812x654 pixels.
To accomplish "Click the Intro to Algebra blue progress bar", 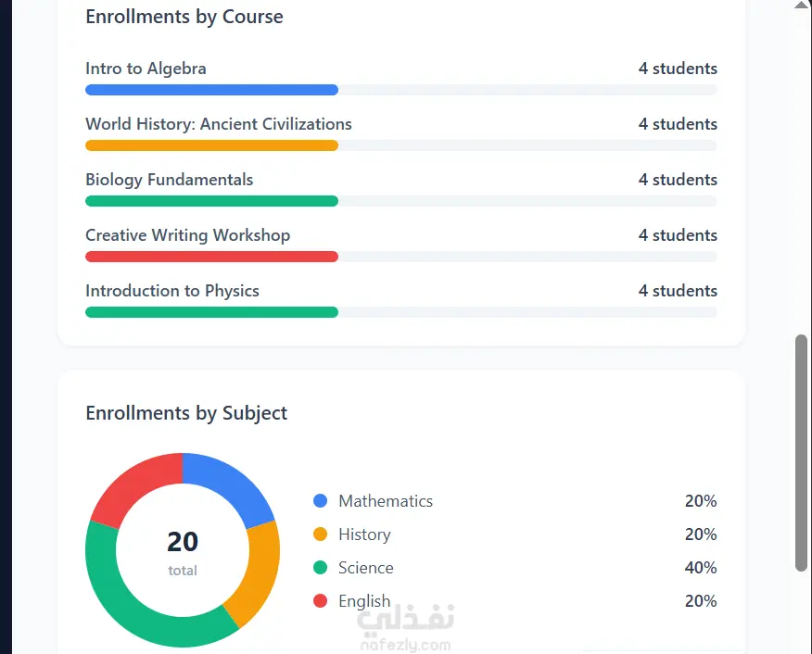I will coord(211,90).
